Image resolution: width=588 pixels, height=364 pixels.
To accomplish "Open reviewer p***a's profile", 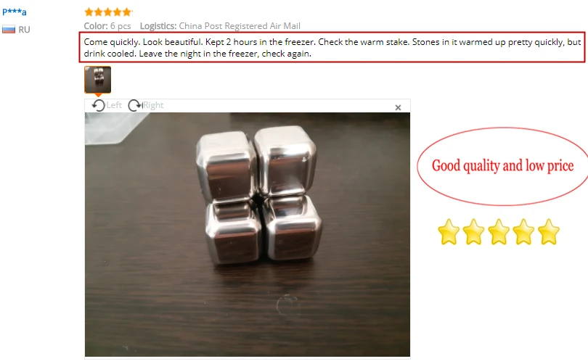I will coord(15,12).
